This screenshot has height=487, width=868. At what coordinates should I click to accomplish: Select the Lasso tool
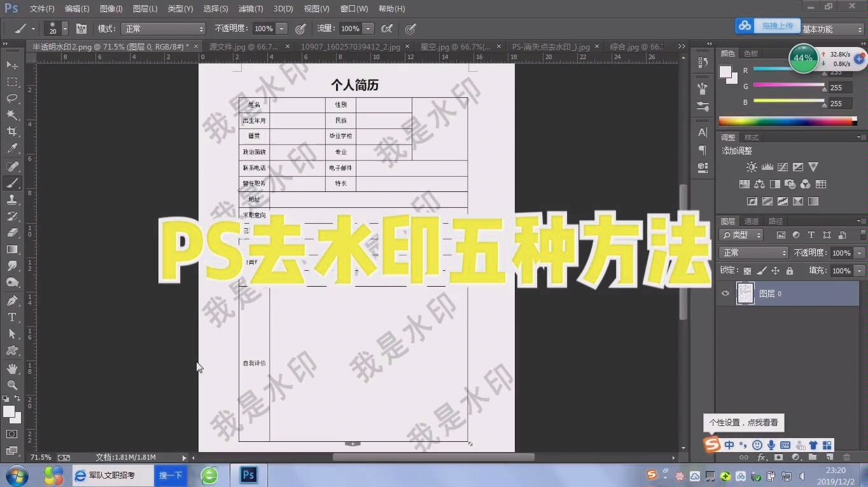(12, 99)
